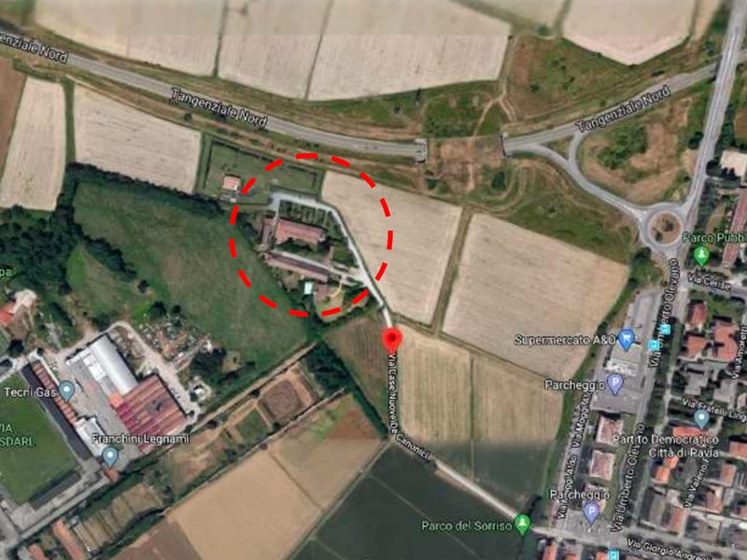
Task: Open the Tecni Gas map pin
Action: click(67, 391)
